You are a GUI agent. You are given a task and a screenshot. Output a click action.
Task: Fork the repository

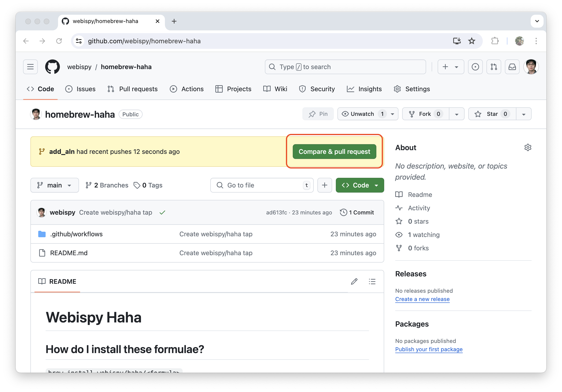click(x=426, y=114)
